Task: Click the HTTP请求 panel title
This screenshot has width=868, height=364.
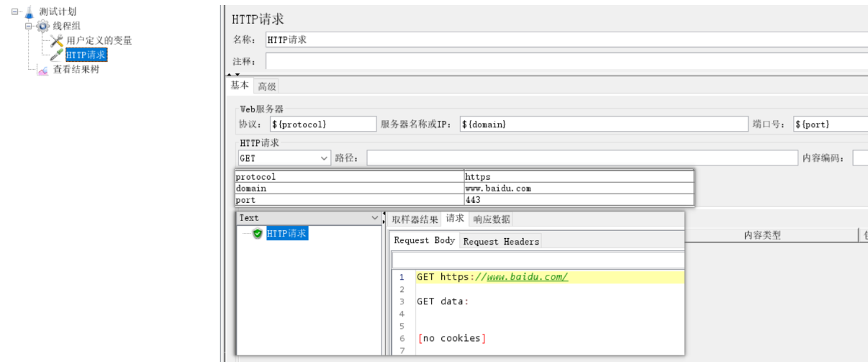Action: point(258,19)
